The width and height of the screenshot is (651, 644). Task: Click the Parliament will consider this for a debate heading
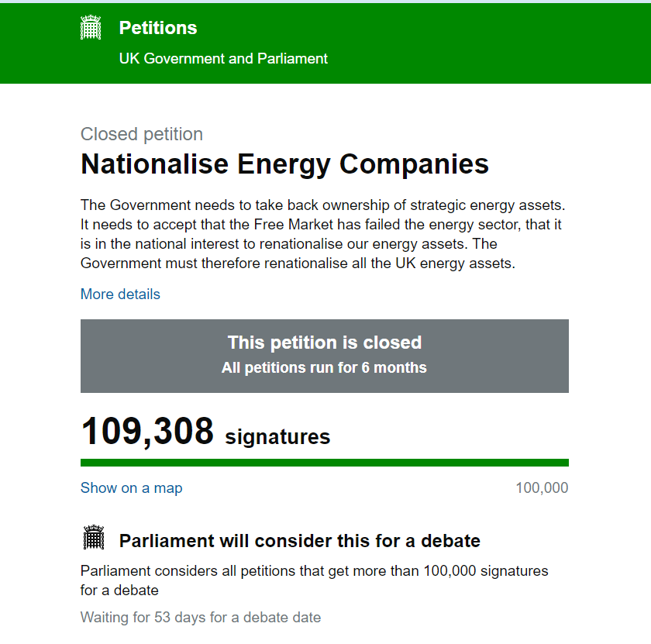[300, 541]
